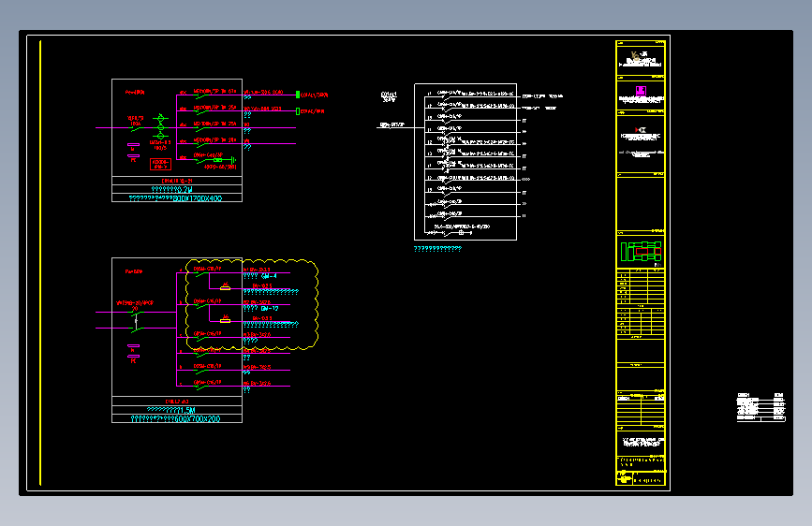The width and height of the screenshot is (812, 526).
Task: Click the green current transformer symbol
Action: click(160, 127)
